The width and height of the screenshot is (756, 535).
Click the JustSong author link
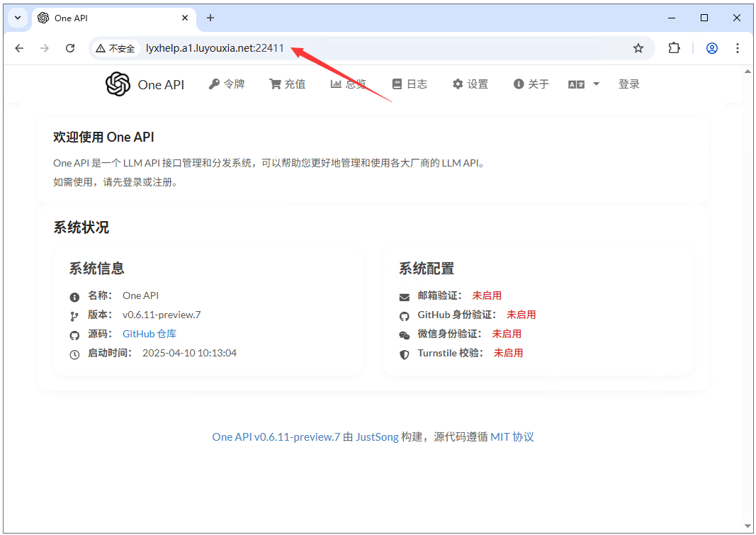coord(377,437)
